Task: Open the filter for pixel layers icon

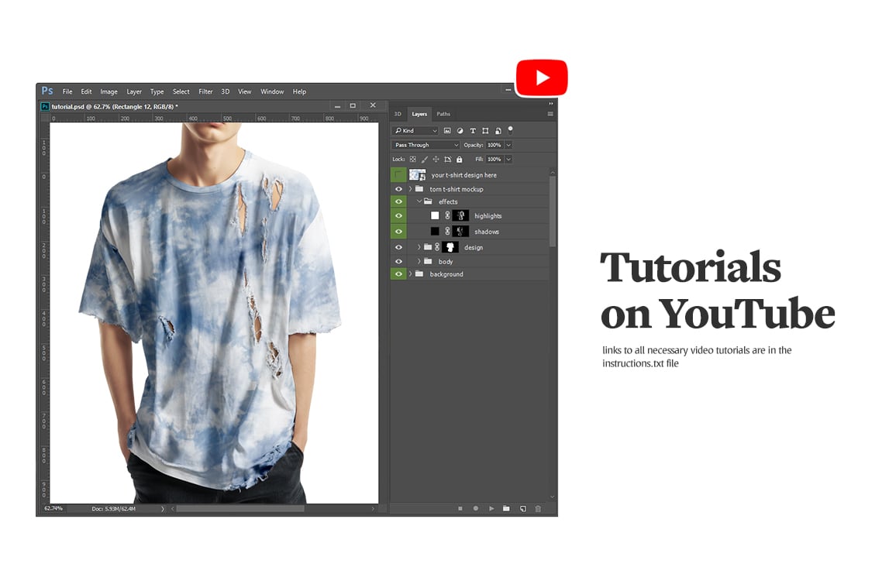Action: [x=448, y=131]
